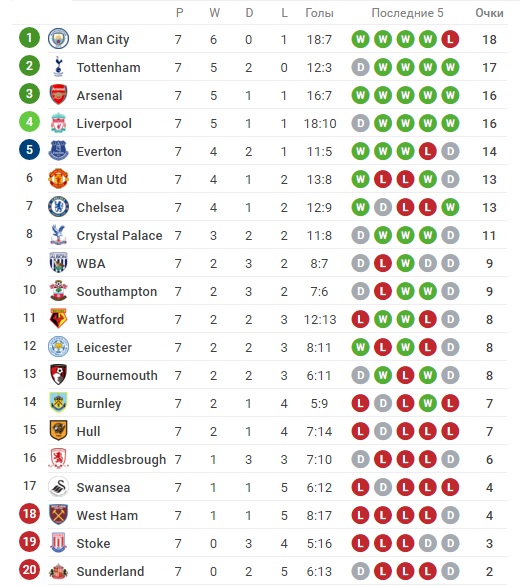The height and width of the screenshot is (587, 520).
Task: Click the Swansea swan crest
Action: 58,487
